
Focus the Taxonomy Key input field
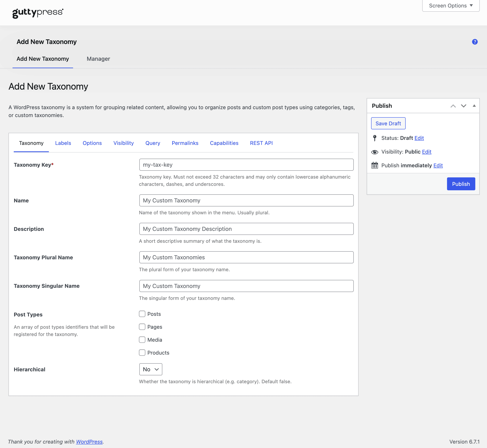pyautogui.click(x=246, y=165)
